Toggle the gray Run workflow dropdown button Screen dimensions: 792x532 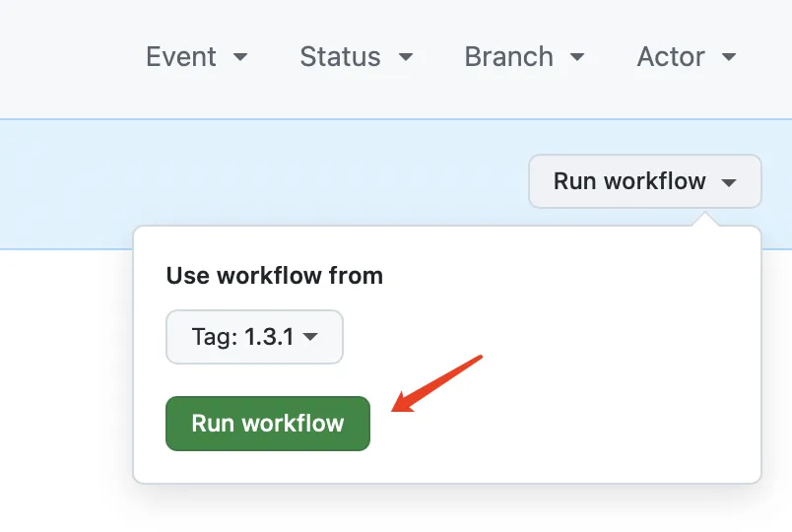(x=644, y=181)
